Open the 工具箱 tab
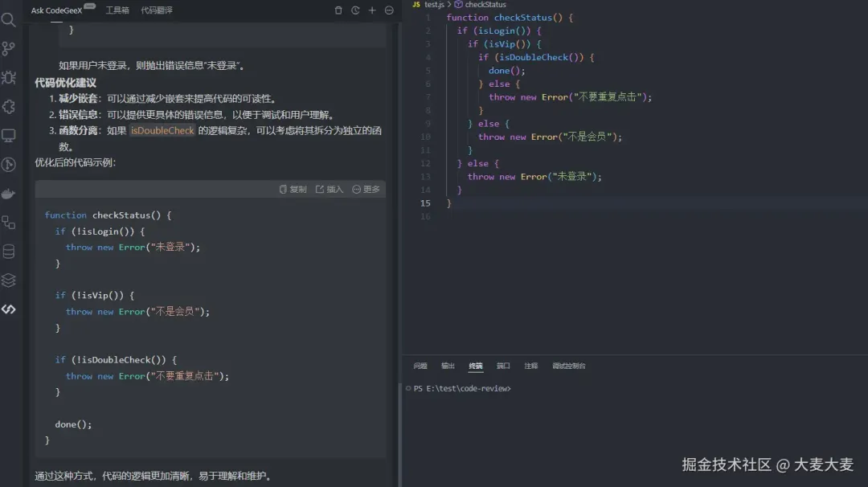Screen dimensions: 868x487 pyautogui.click(x=119, y=10)
